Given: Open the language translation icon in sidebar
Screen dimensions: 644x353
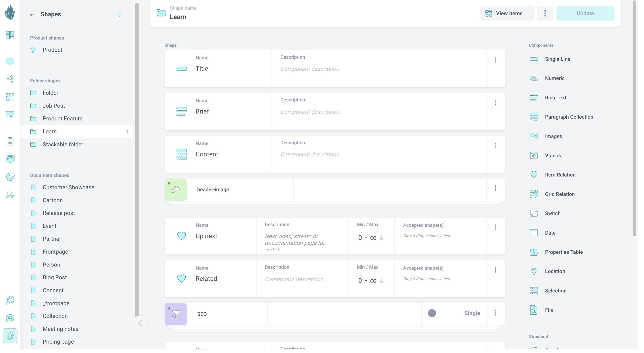Looking at the screenshot, I should [10, 318].
